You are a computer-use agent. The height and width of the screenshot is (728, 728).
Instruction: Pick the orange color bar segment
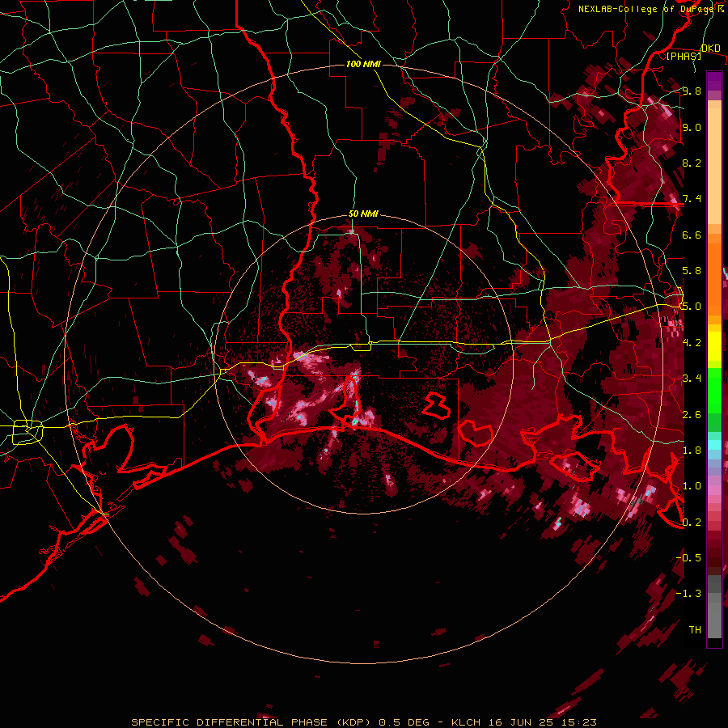714,280
